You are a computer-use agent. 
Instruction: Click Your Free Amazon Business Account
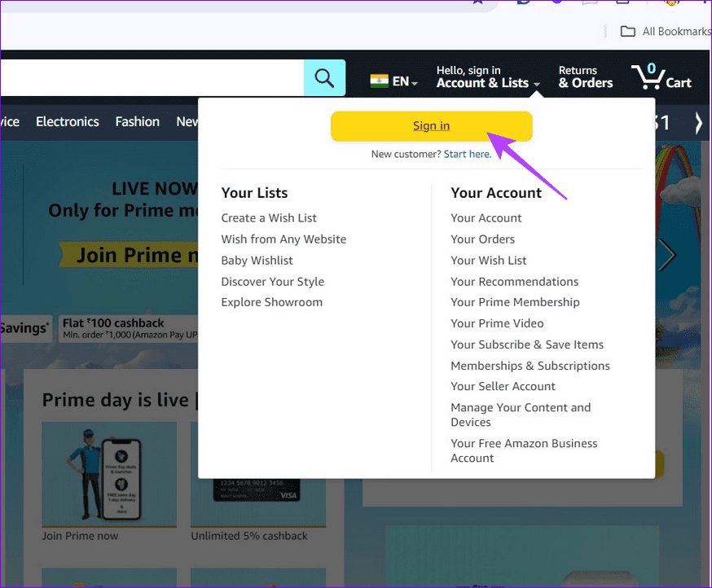[x=524, y=450]
